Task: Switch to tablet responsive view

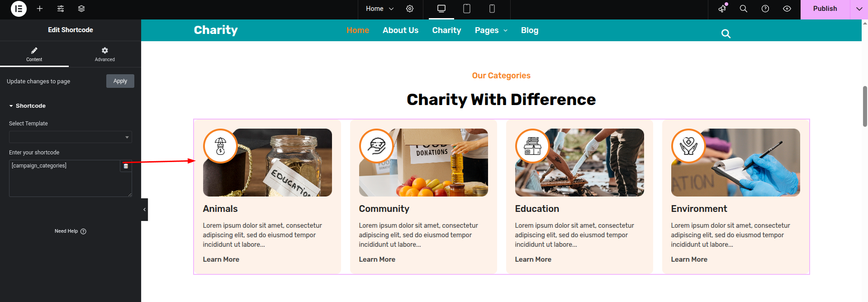Action: coord(467,9)
